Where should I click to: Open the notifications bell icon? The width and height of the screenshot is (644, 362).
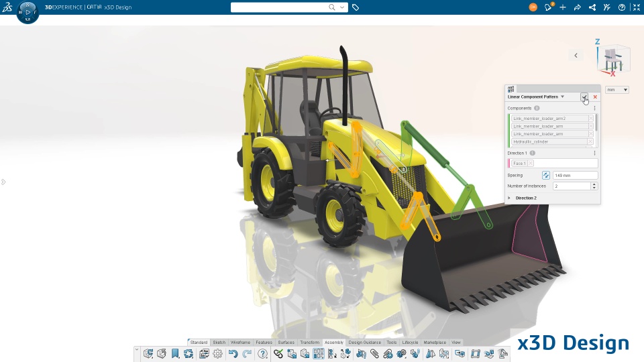tap(548, 7)
